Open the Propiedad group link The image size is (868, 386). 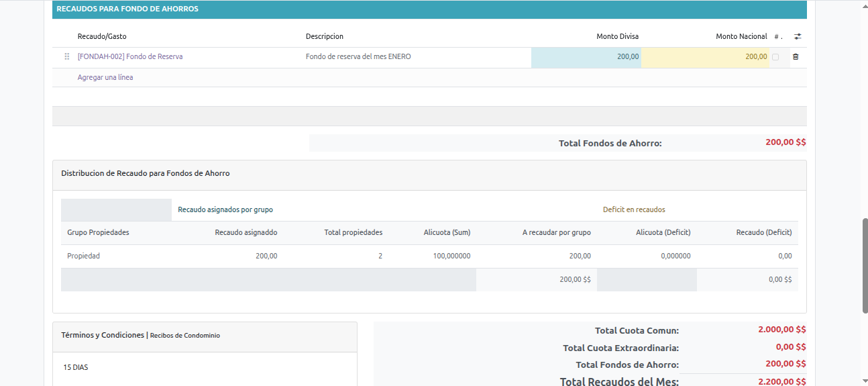83,256
